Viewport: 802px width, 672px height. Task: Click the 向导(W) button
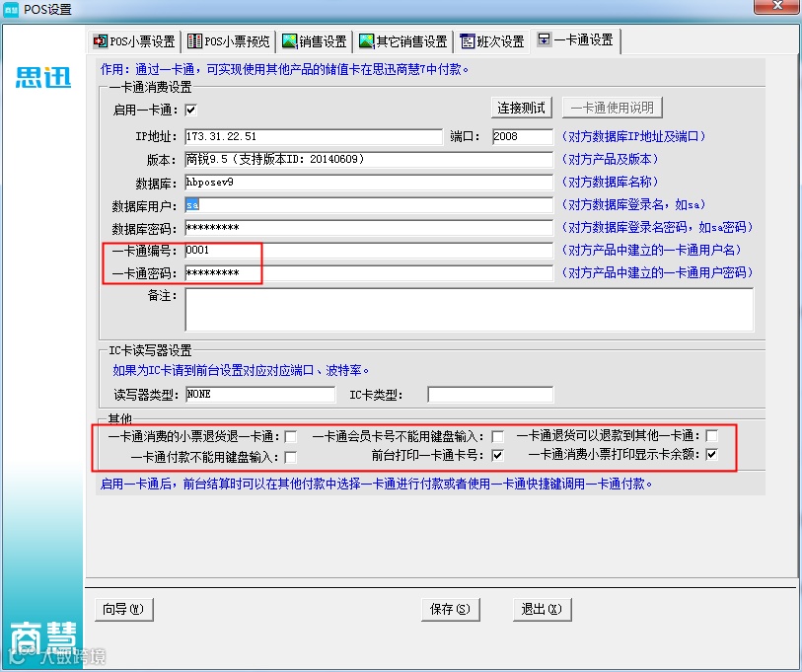coord(123,609)
